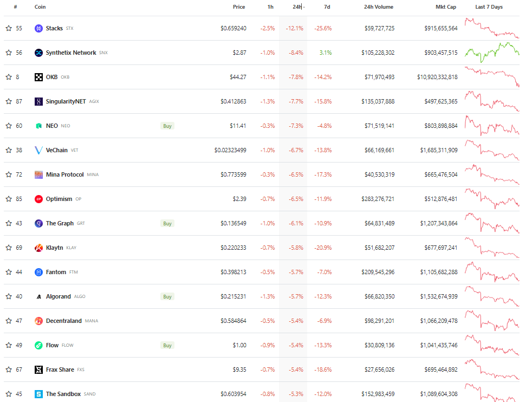Viewport: 532px width, 402px height.
Task: Open the Mina Protocol name link
Action: (65, 174)
